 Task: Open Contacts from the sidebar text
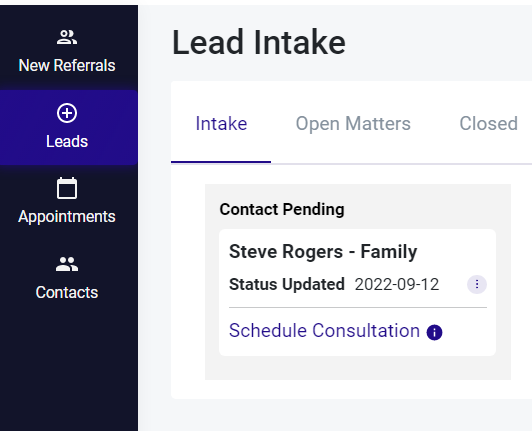pos(67,293)
